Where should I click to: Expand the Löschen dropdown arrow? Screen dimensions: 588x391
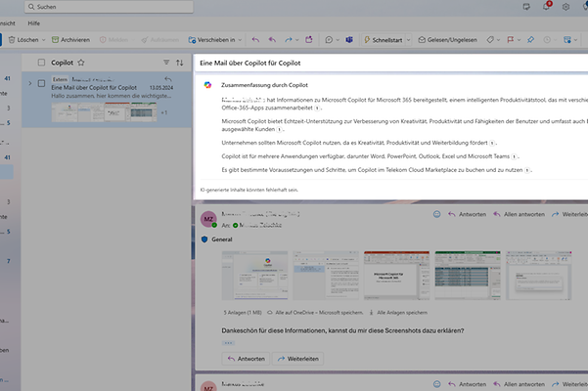pos(45,40)
